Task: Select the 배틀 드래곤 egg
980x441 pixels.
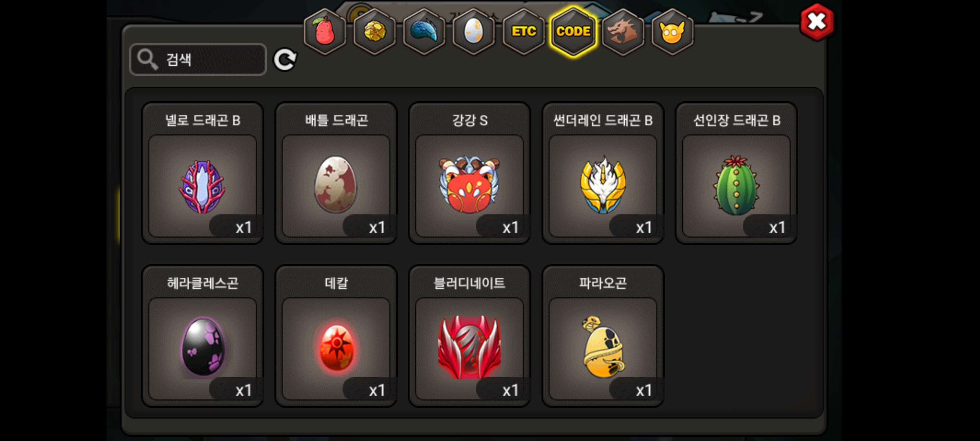Action: tap(336, 173)
